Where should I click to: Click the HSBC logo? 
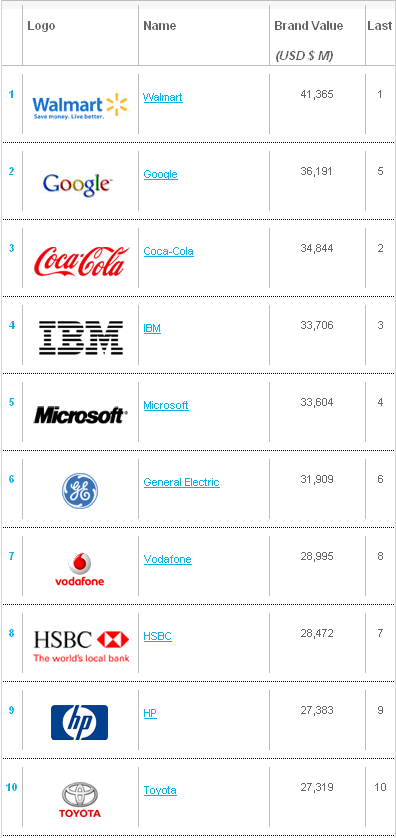(81, 646)
